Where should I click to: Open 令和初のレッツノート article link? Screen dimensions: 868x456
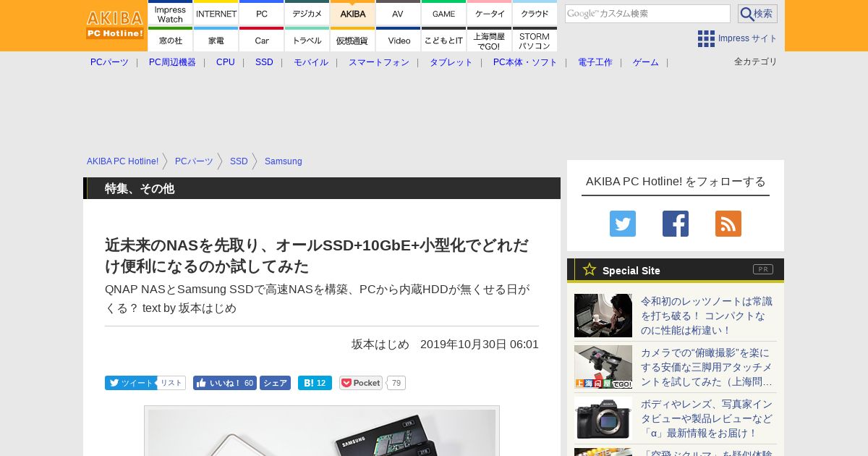pos(707,316)
